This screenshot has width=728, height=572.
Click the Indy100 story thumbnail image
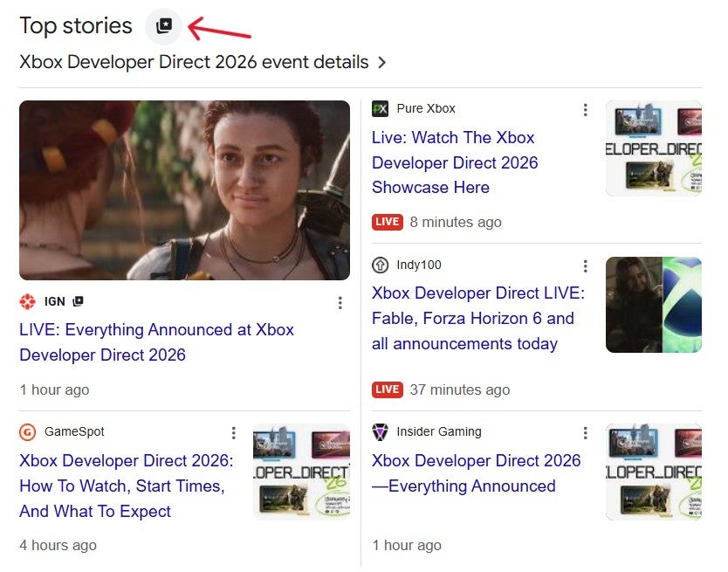(x=653, y=305)
